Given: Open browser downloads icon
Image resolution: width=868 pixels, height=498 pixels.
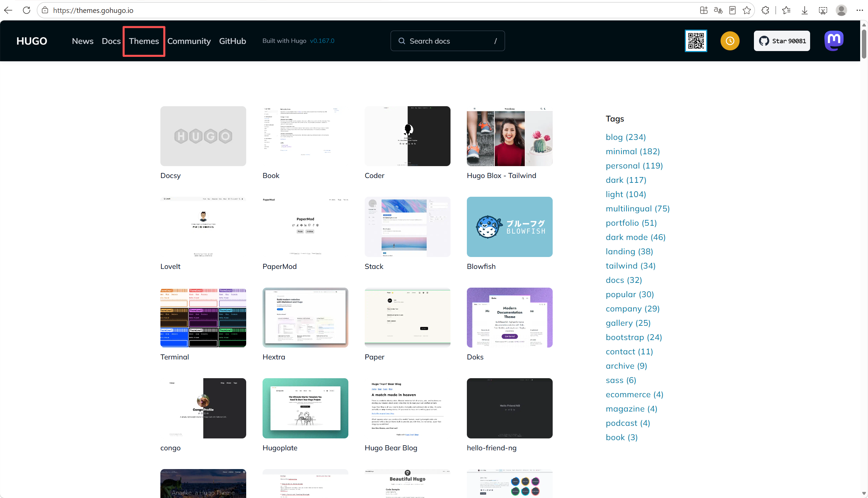Looking at the screenshot, I should click(x=805, y=10).
